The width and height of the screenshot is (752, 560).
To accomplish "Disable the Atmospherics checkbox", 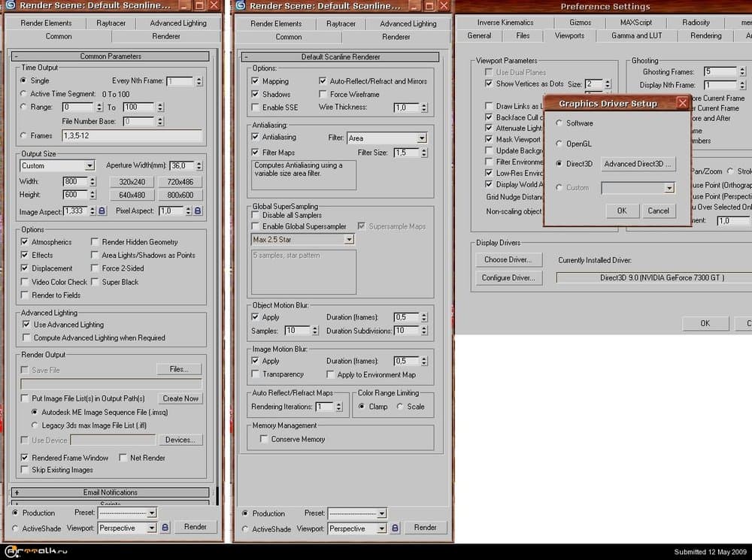I will (x=26, y=242).
